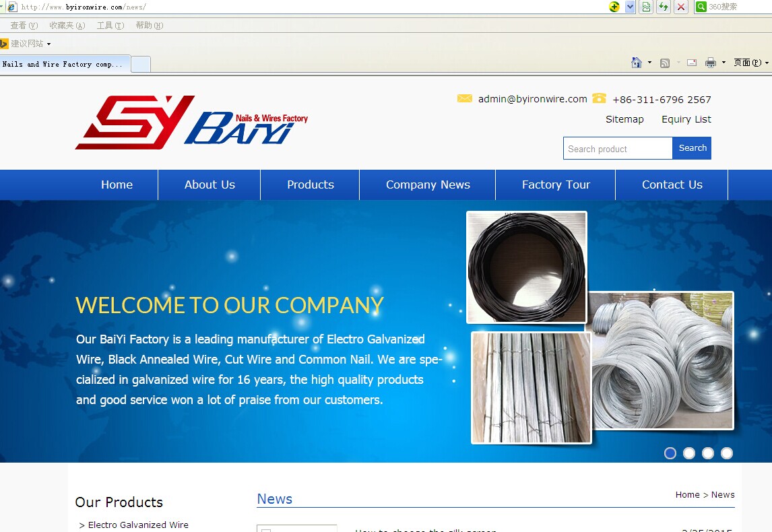
Task: Open the address bar history dropdown
Action: (x=630, y=7)
